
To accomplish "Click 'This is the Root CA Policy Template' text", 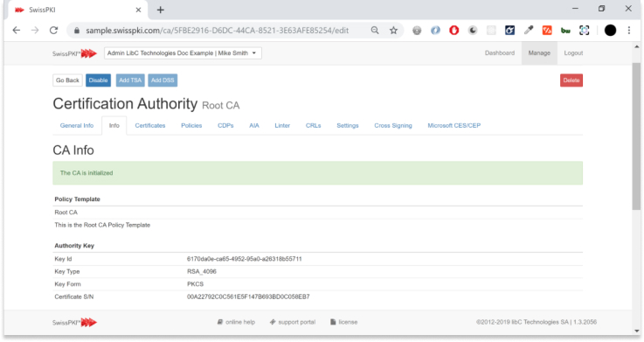I will tap(102, 225).
